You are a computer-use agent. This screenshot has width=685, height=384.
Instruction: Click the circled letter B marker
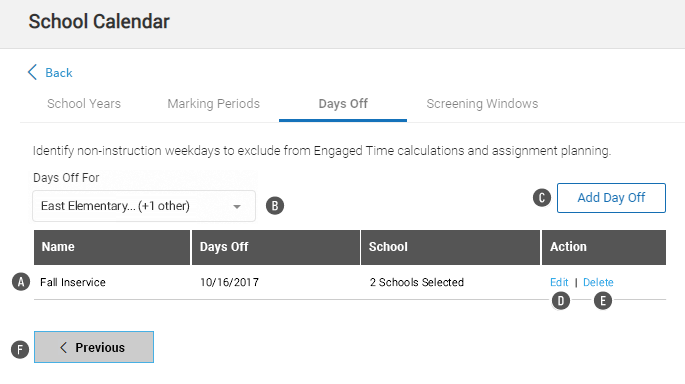275,206
